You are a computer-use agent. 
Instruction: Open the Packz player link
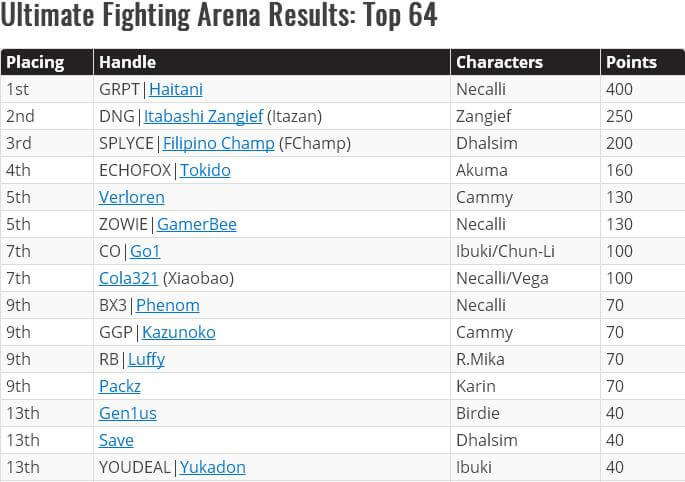(x=120, y=386)
